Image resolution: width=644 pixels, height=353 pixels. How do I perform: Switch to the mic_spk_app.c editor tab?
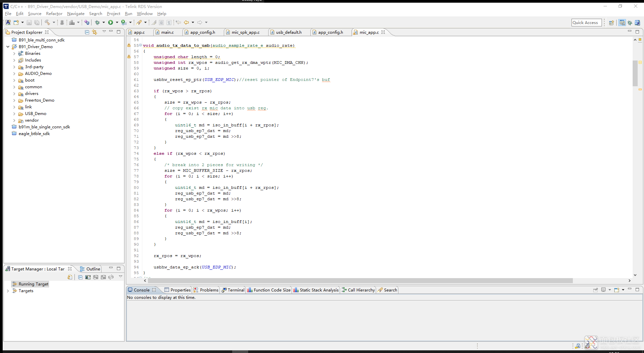pos(246,32)
